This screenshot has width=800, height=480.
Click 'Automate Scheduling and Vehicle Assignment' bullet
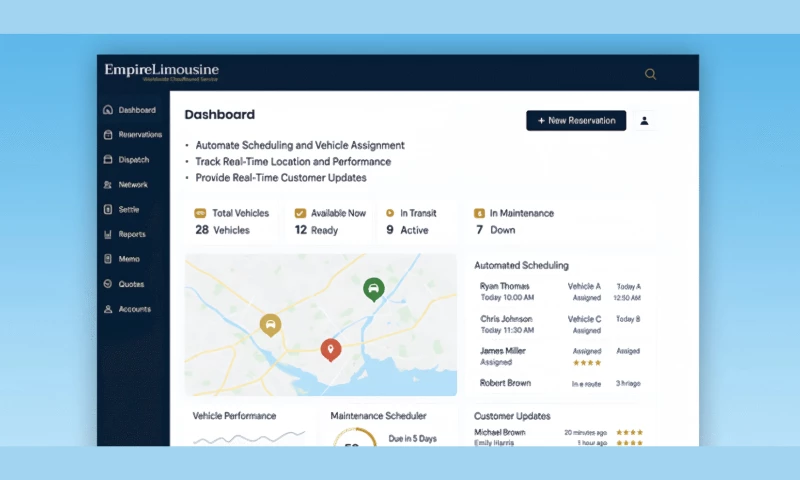tap(300, 145)
